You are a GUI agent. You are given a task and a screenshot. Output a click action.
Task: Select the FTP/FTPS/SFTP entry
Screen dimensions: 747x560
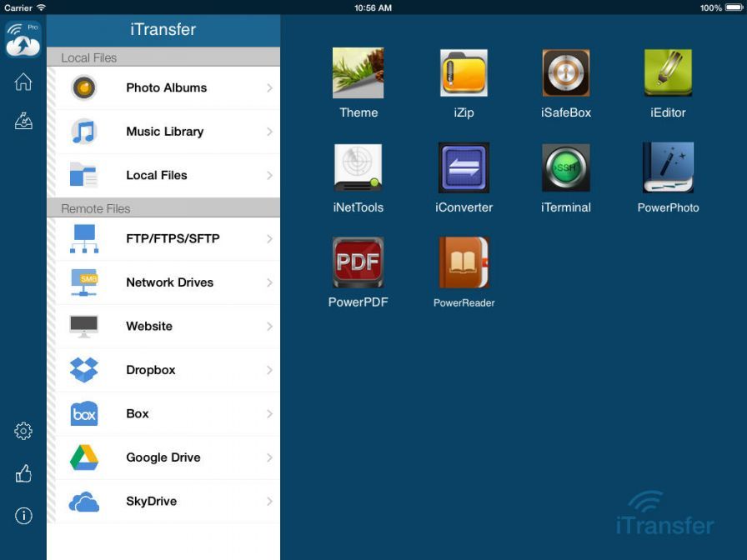[173, 239]
